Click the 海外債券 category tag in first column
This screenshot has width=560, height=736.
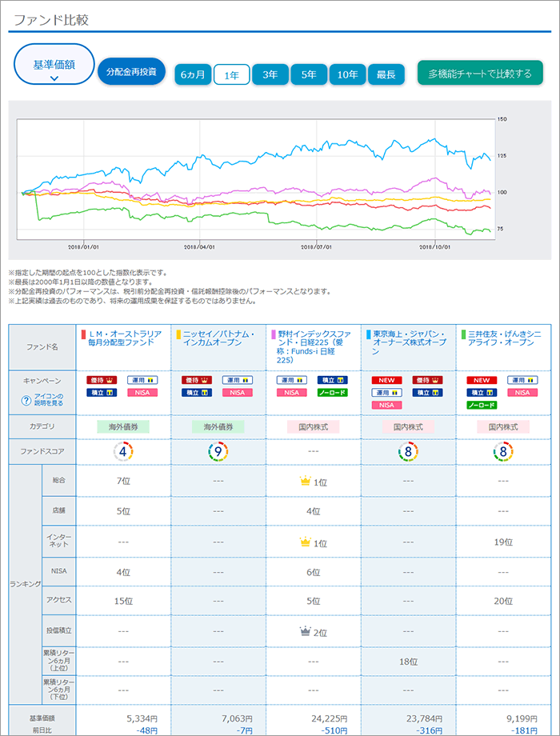click(124, 427)
